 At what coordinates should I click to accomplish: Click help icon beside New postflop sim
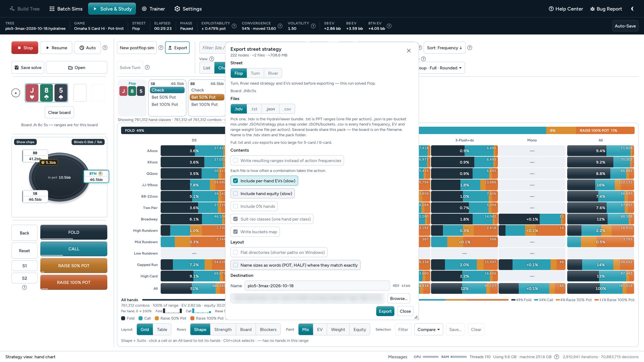click(x=161, y=48)
